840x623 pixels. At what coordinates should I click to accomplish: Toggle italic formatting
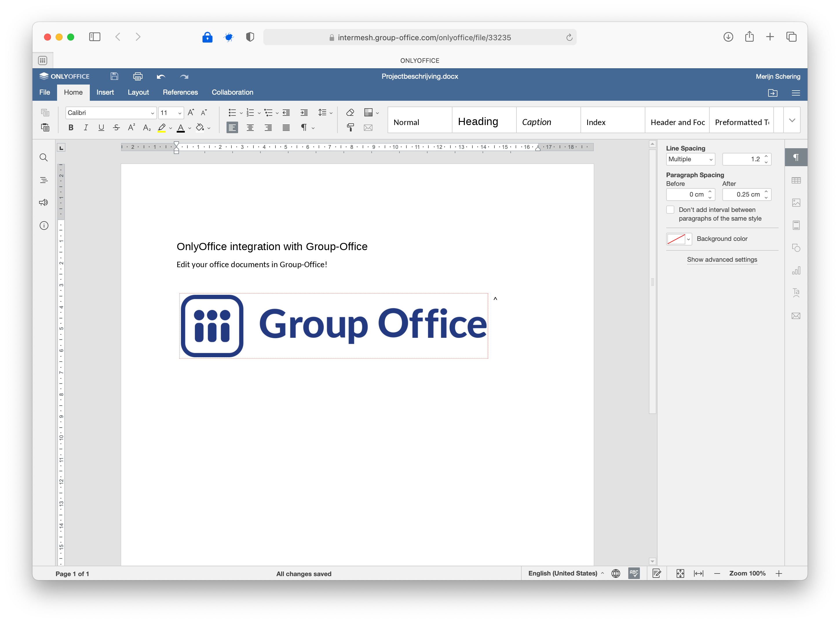click(x=86, y=127)
